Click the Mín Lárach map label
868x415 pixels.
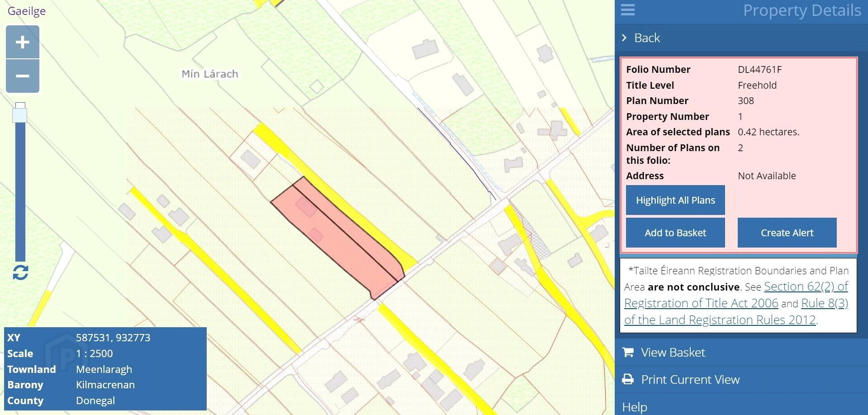210,74
